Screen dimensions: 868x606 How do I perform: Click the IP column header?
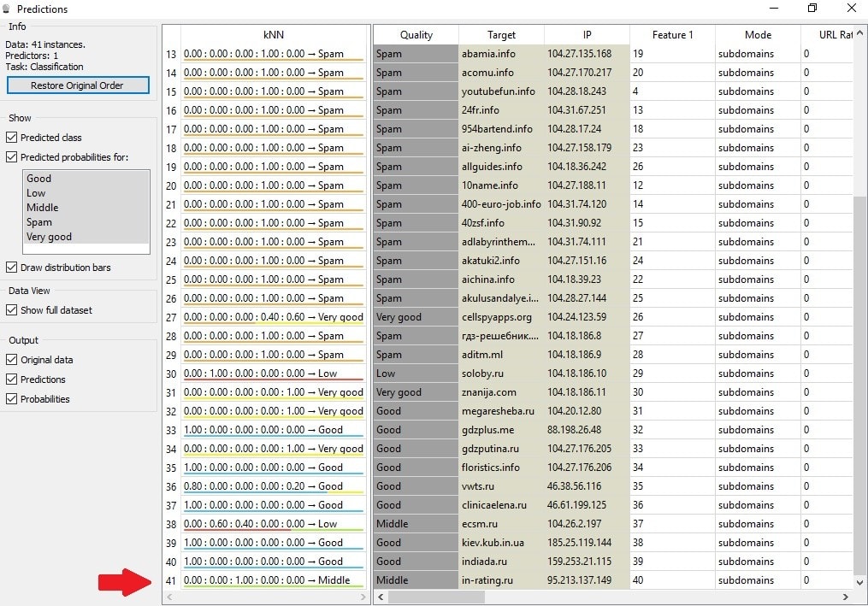click(x=587, y=35)
